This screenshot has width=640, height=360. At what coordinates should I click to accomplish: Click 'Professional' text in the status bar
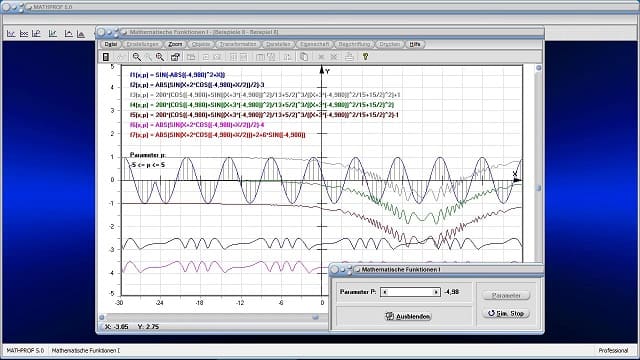[613, 350]
